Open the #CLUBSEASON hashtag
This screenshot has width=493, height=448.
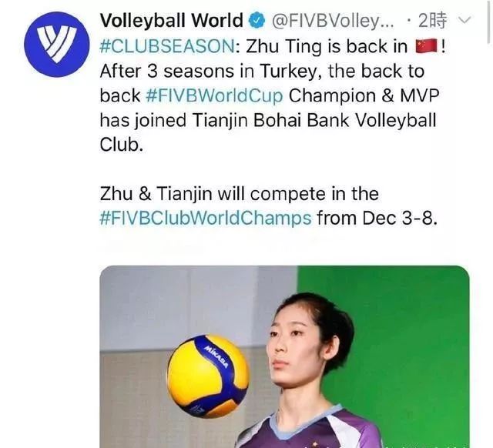167,46
